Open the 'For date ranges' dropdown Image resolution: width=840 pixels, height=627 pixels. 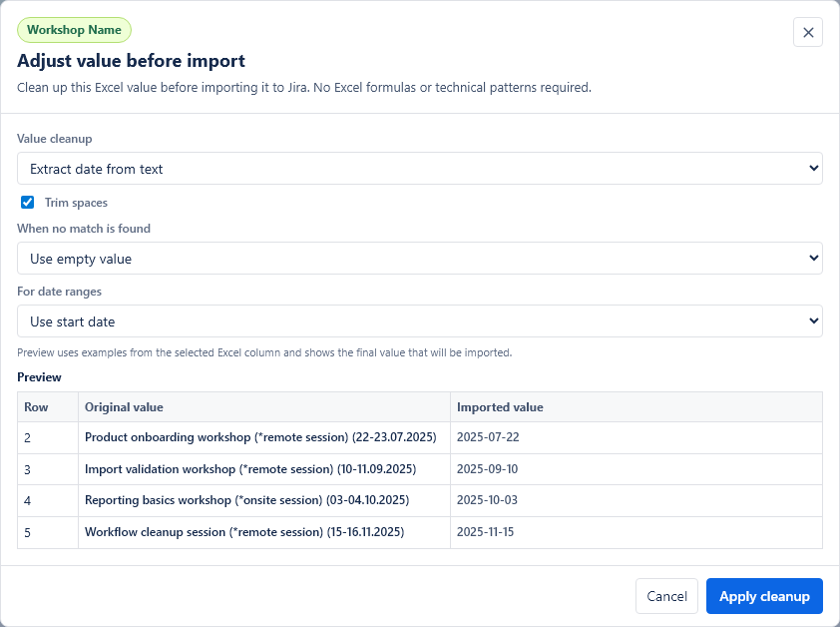click(x=419, y=321)
